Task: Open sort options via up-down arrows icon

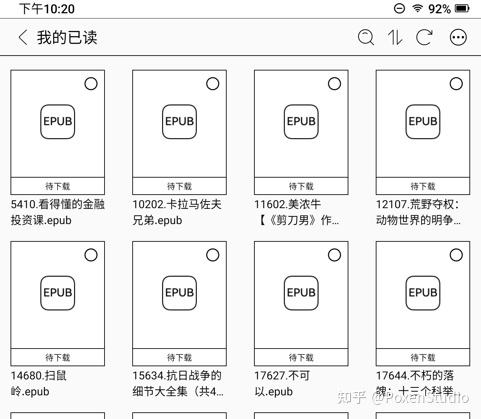Action: tap(395, 37)
